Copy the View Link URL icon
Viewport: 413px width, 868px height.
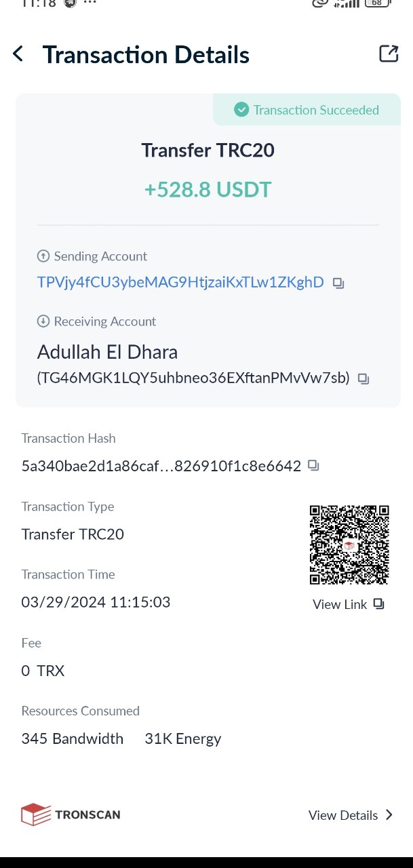379,604
